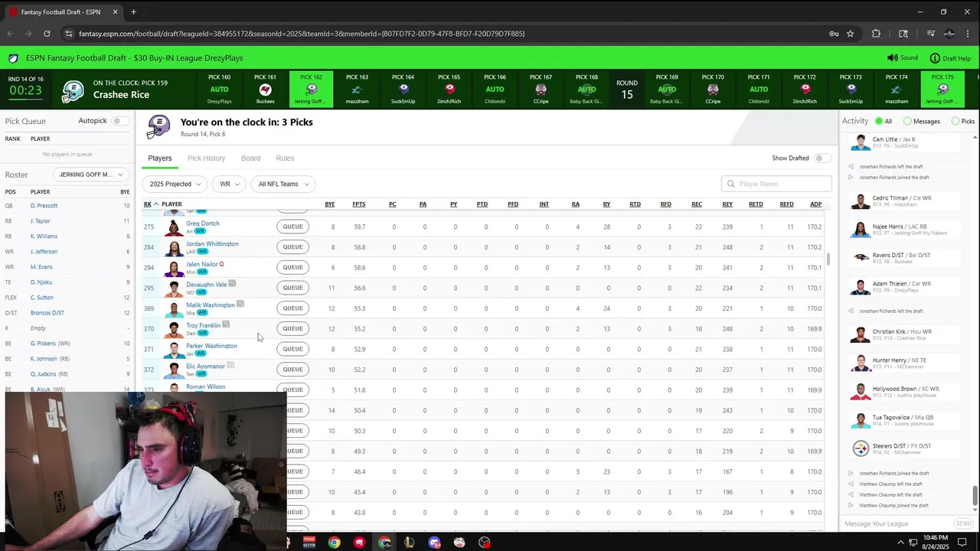Screen dimensions: 980x551
Task: Open J. Jefferson in the roster
Action: (44, 252)
